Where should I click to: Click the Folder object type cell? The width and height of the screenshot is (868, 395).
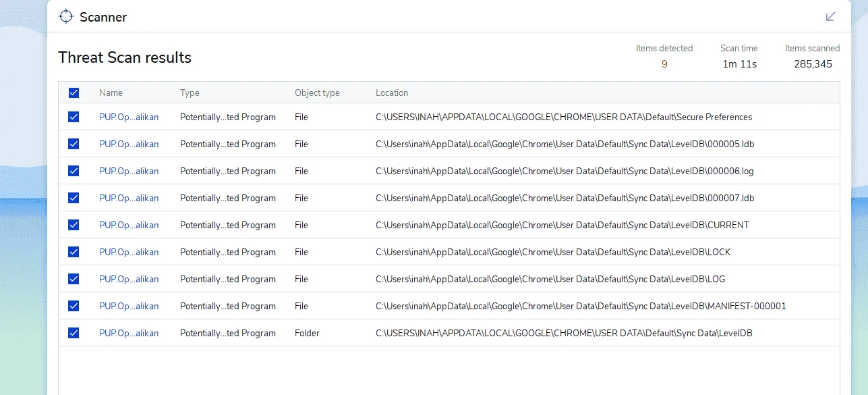pyautogui.click(x=307, y=333)
